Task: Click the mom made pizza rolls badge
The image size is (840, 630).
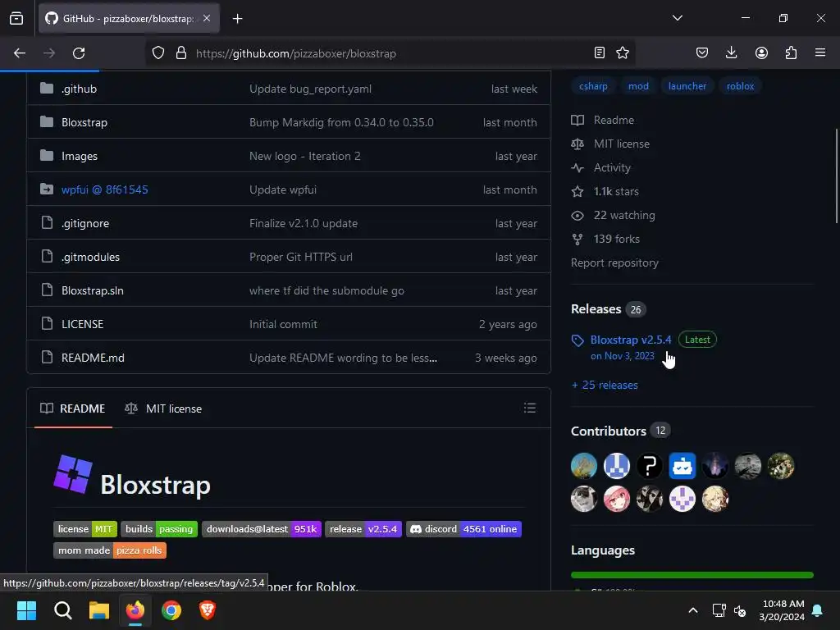Action: tap(110, 550)
